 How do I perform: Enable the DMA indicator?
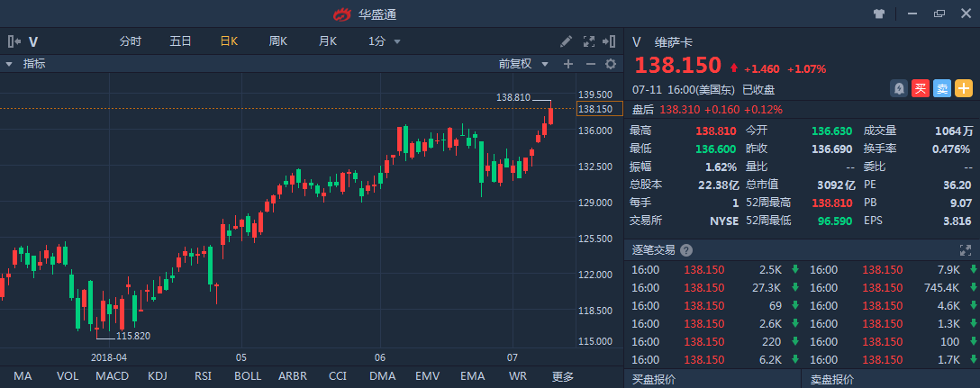(383, 376)
